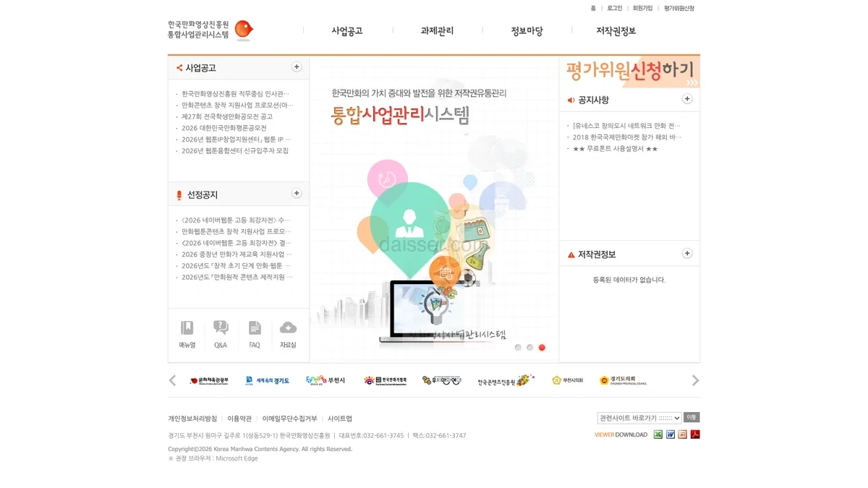Open notice 2026년 웹툰융합센터 신규입주자 모집
868x488 pixels.
235,151
